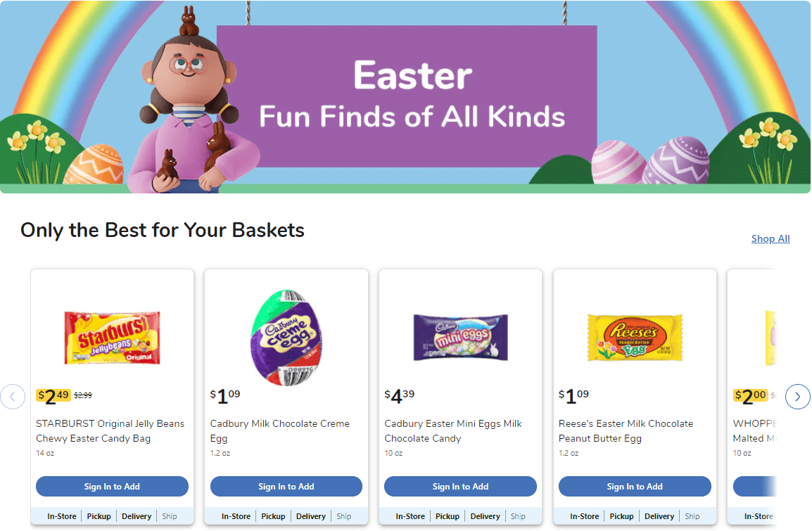The height and width of the screenshot is (531, 812).
Task: Sign In to Add the Cadbury Creme Egg
Action: [286, 486]
